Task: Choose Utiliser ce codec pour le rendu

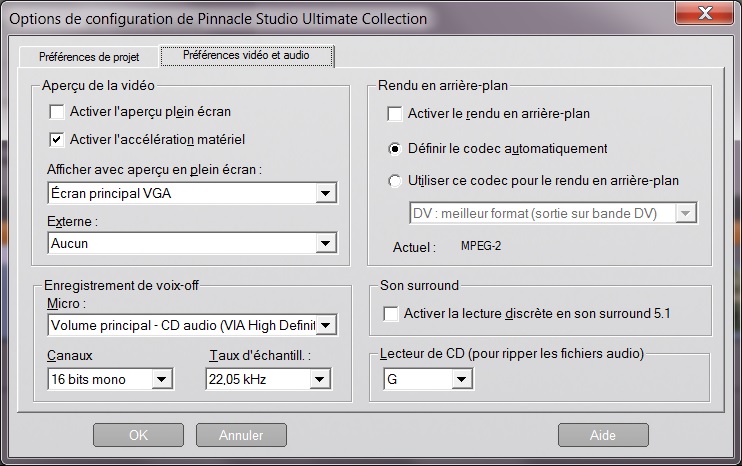Action: pyautogui.click(x=395, y=181)
